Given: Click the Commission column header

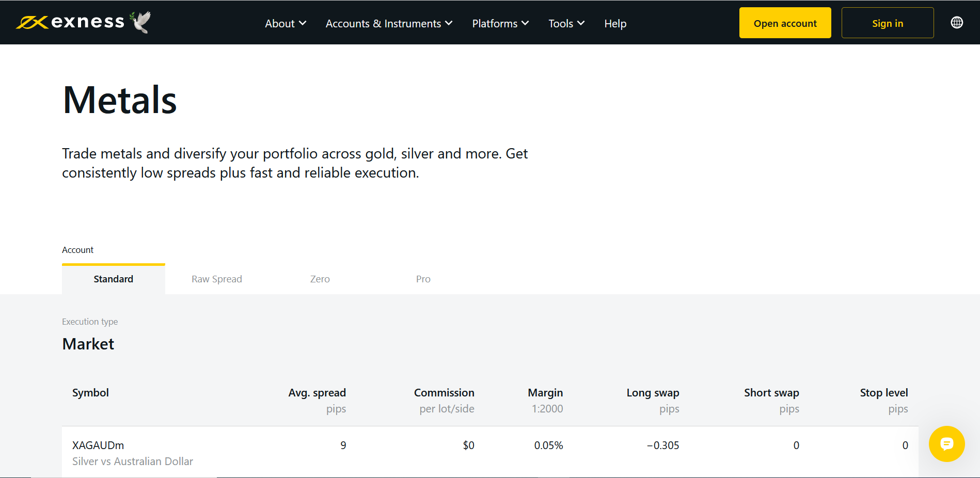Looking at the screenshot, I should pos(444,392).
